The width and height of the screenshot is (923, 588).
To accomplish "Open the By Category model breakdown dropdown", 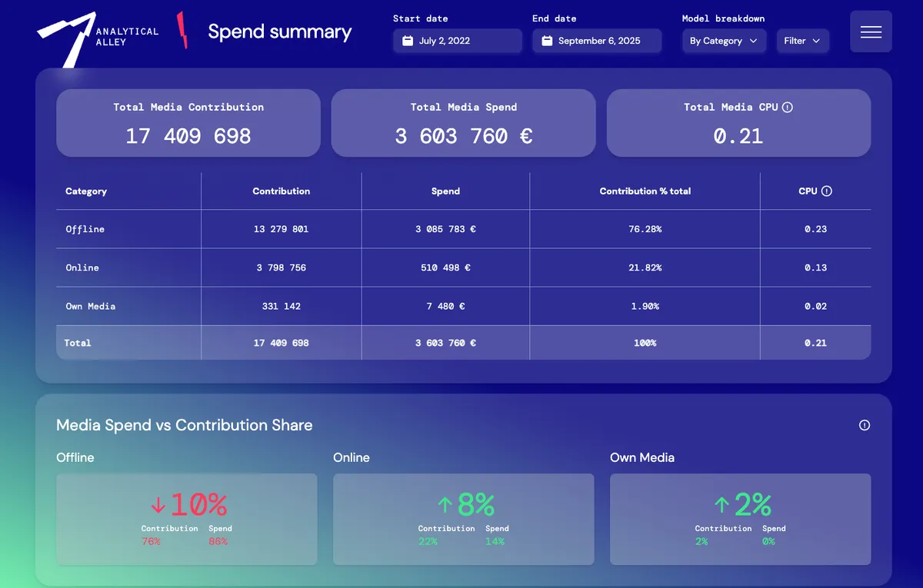I will click(724, 40).
